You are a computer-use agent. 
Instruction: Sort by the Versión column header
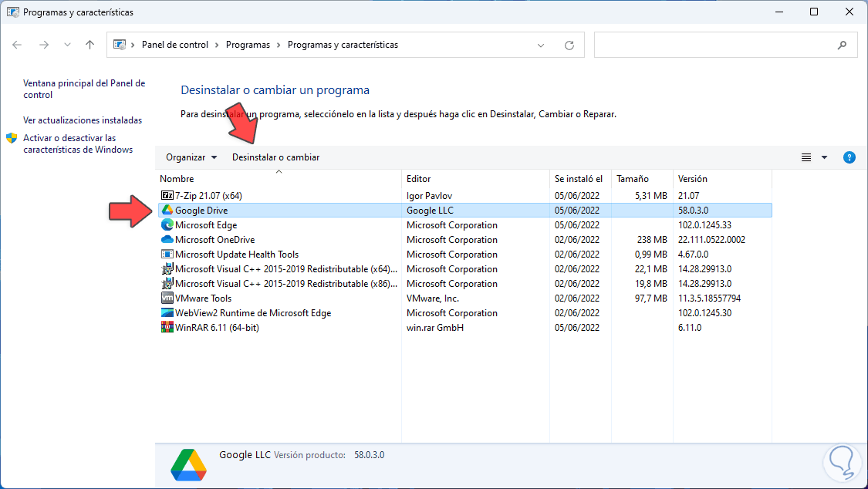[693, 179]
